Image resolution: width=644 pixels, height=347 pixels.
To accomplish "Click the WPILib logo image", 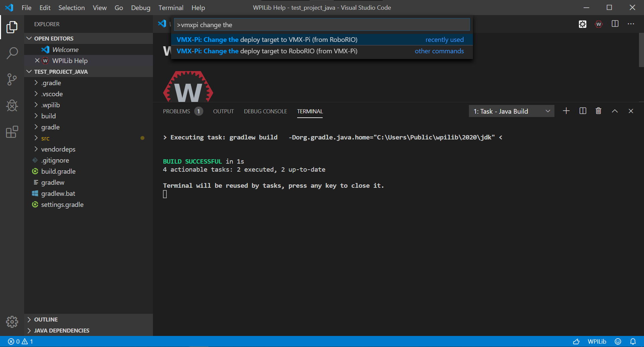I will pos(188,86).
